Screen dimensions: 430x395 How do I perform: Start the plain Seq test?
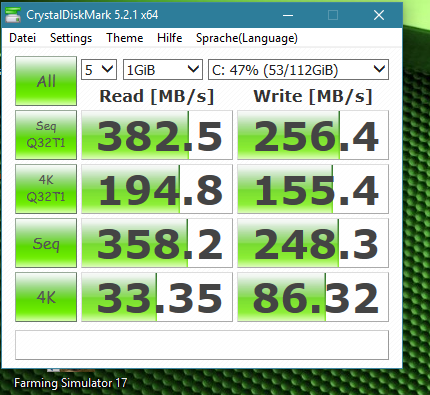(46, 243)
